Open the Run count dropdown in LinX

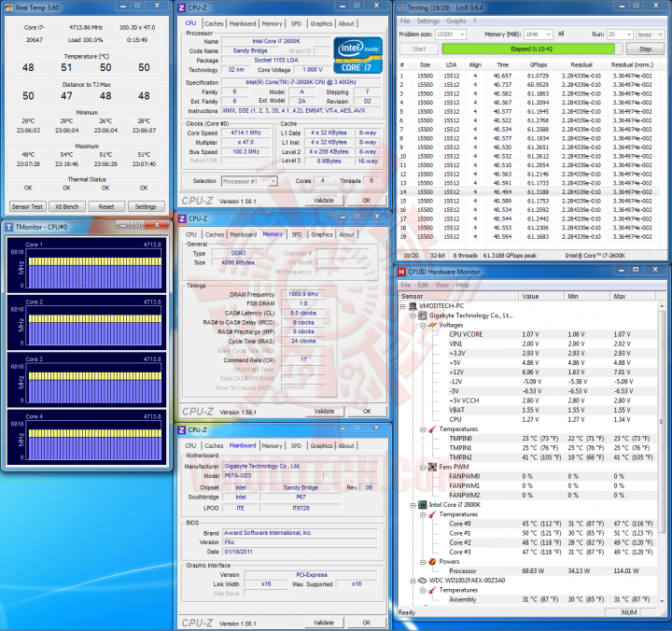pos(629,35)
